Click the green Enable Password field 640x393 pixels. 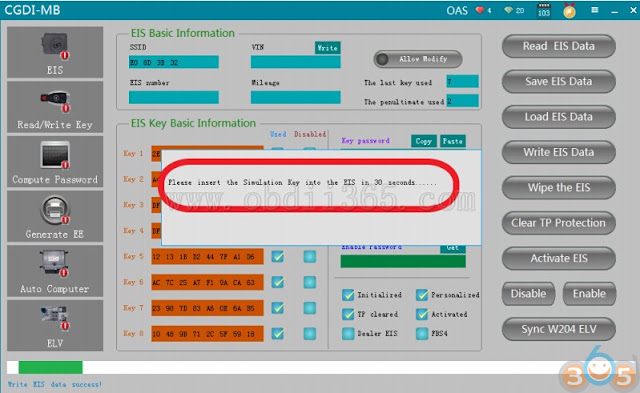click(403, 262)
